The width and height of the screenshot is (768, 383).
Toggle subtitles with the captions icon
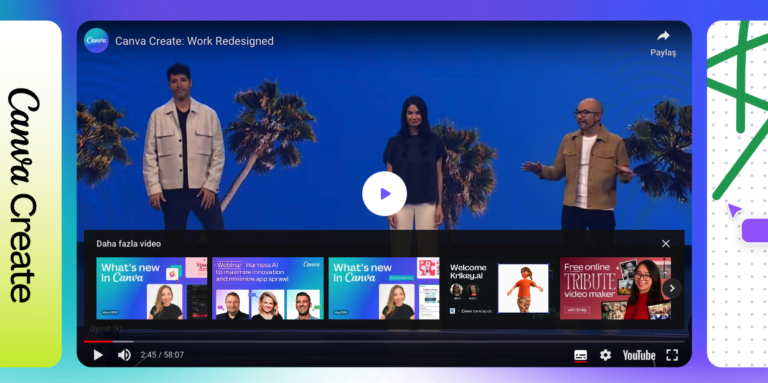pos(580,356)
